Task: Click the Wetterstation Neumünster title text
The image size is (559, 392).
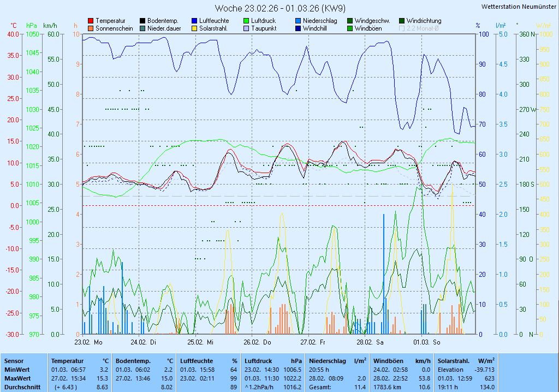Action: (519, 7)
